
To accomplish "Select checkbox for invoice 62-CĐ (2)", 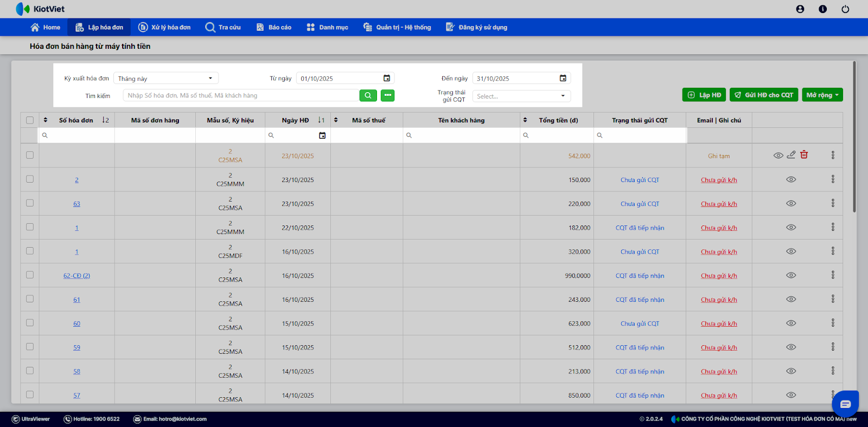I will 30,275.
